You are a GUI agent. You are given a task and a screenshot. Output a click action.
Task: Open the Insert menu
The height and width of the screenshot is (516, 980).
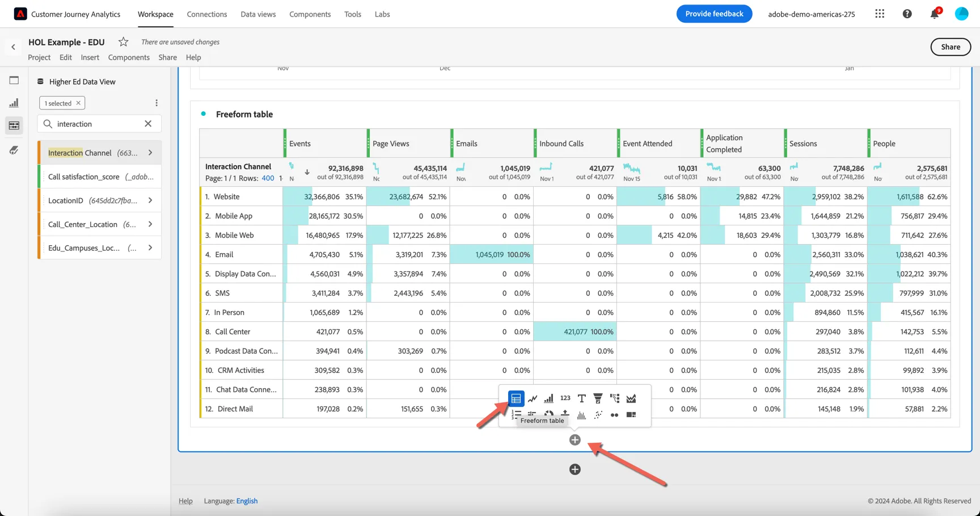pos(90,57)
